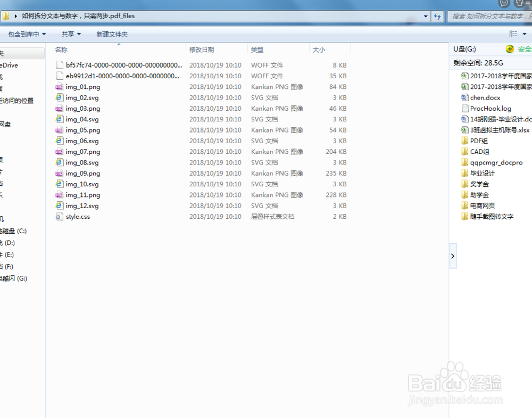Select 磁盘 (C:) in the navigation pane
532x418 pixels.
tap(13, 231)
